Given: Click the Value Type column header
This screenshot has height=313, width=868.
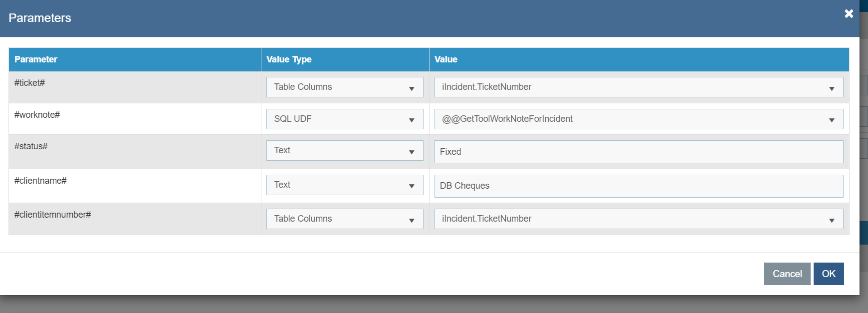Looking at the screenshot, I should (x=289, y=59).
